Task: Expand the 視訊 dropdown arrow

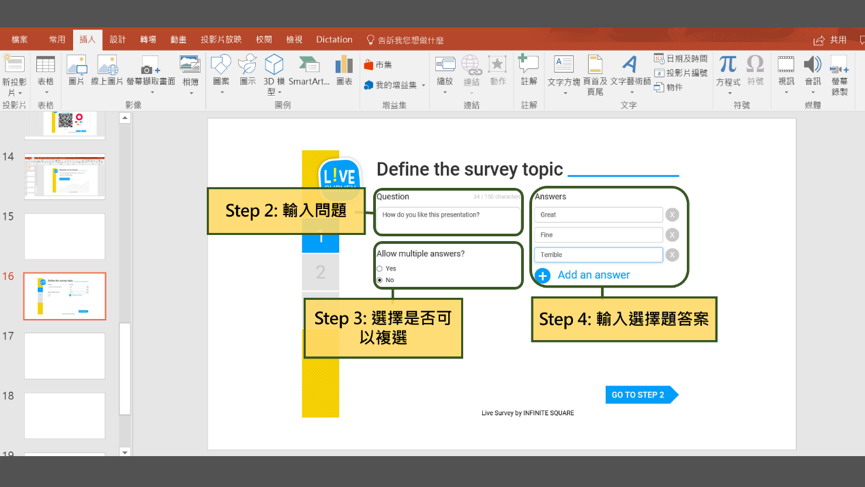Action: [x=786, y=92]
